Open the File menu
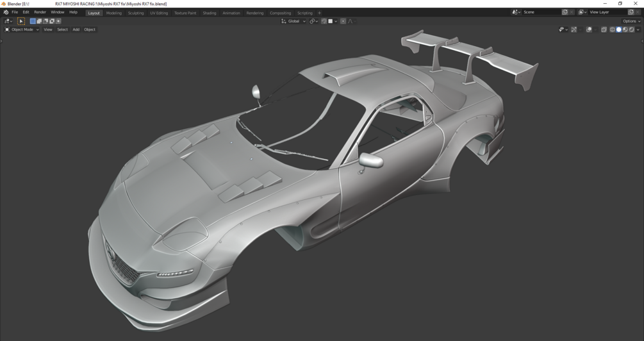The image size is (644, 341). pos(15,12)
